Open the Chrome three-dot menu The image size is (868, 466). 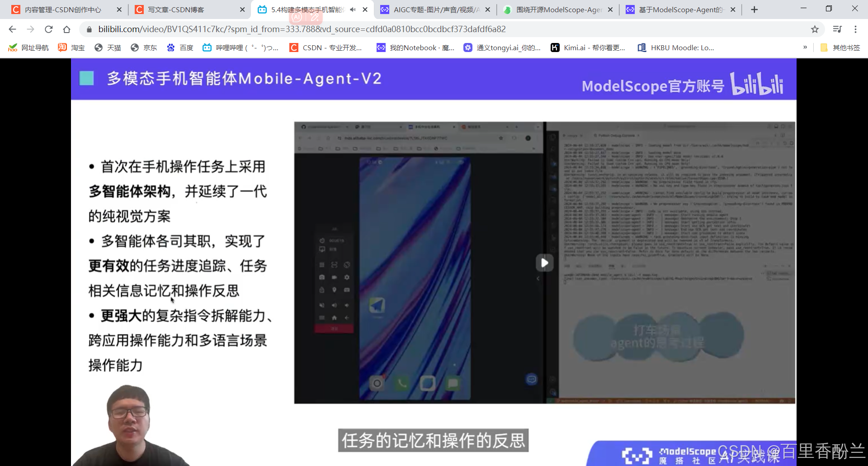(855, 29)
